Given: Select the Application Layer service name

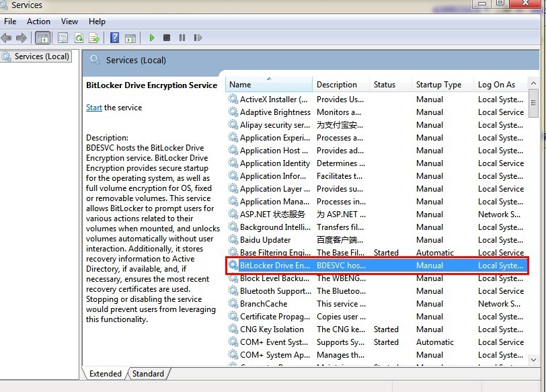Looking at the screenshot, I should (275, 189).
